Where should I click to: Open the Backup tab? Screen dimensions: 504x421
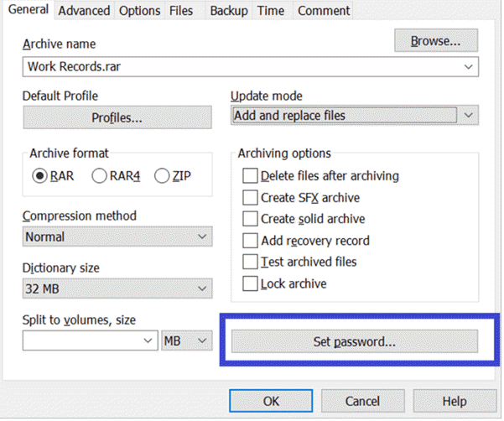[228, 11]
